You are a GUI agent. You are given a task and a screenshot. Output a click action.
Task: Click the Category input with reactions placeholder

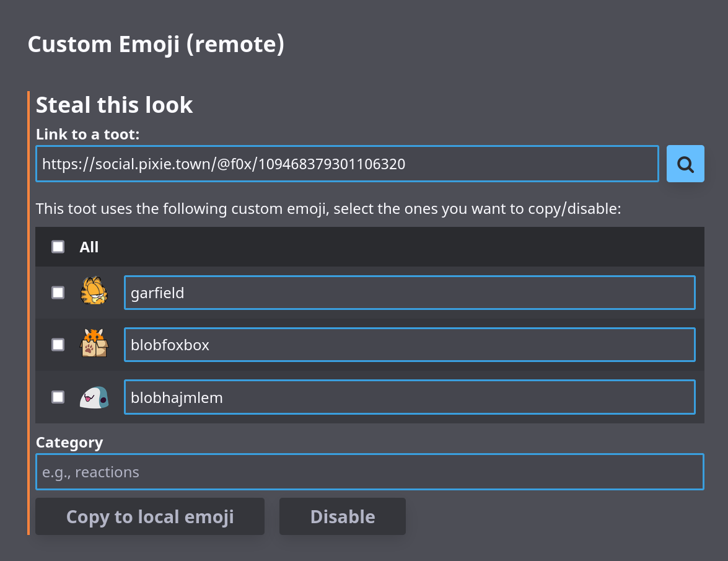pos(370,471)
